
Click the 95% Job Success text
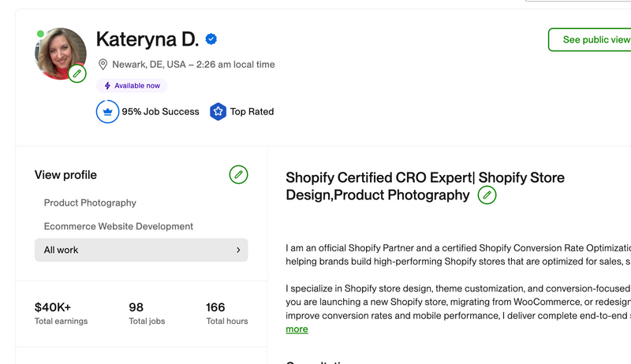(x=161, y=112)
